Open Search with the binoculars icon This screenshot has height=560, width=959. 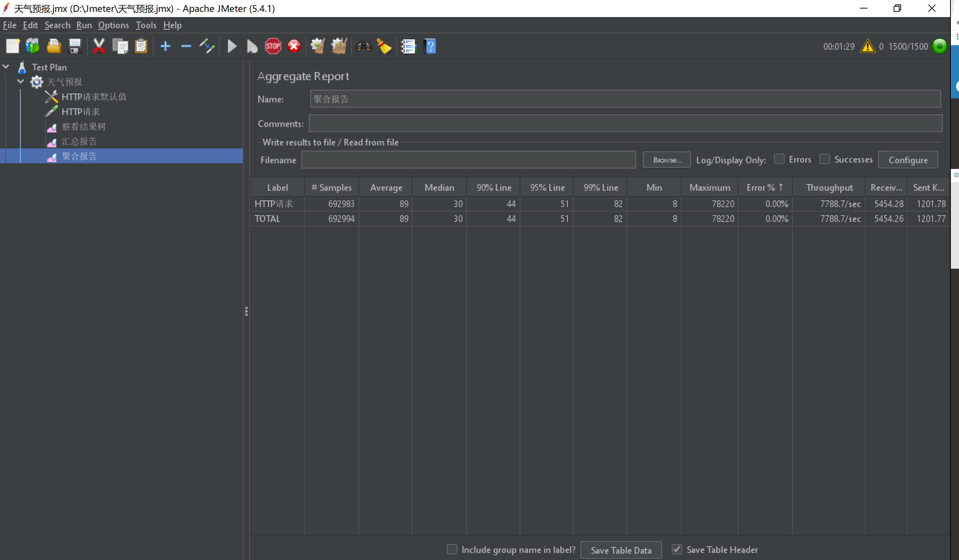click(363, 46)
